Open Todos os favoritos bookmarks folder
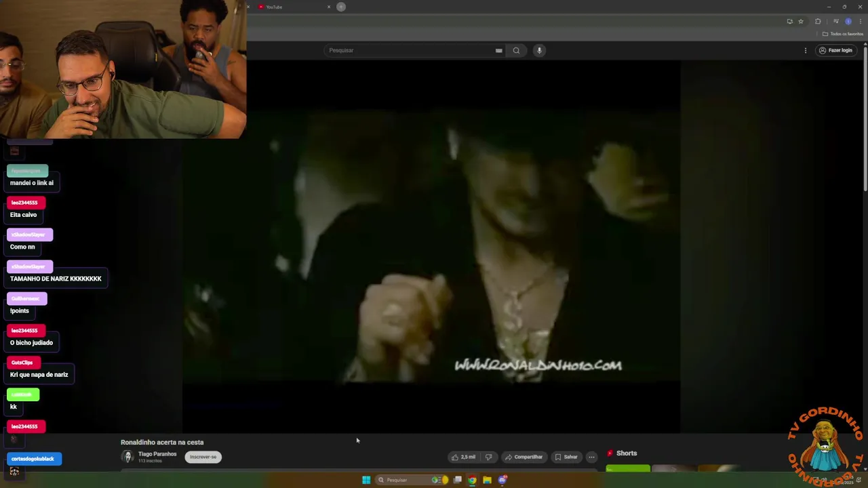 tap(843, 34)
